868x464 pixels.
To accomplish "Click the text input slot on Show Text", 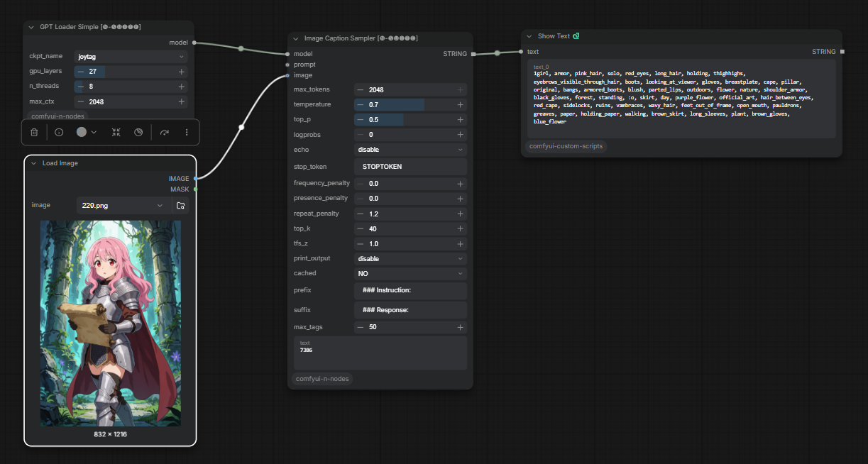I will pos(520,52).
